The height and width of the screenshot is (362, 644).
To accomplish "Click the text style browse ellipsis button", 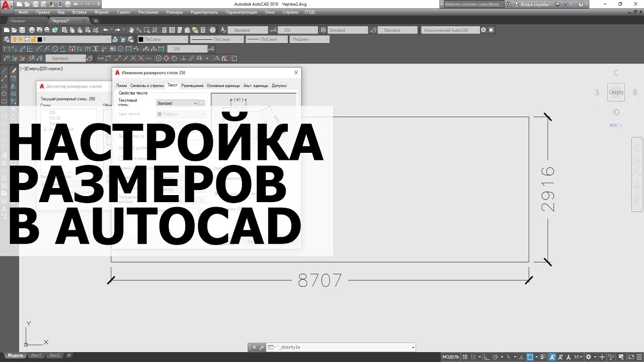I will (202, 103).
